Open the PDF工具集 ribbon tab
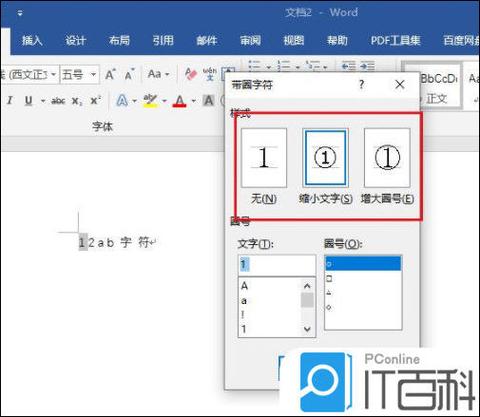Screen dimensions: 480x417 pyautogui.click(x=396, y=41)
